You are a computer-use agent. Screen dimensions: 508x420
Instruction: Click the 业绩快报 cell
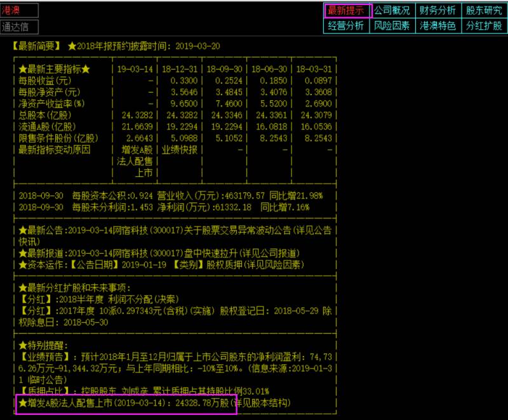pos(180,150)
